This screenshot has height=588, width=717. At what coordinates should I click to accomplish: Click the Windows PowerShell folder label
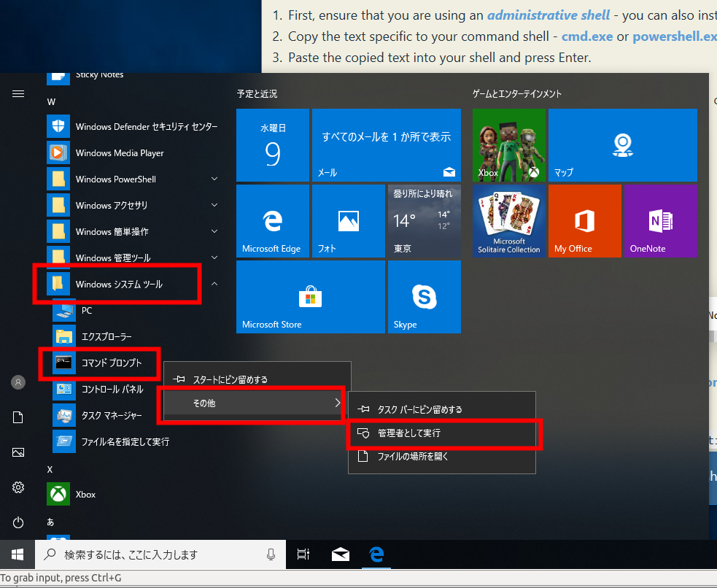[116, 179]
